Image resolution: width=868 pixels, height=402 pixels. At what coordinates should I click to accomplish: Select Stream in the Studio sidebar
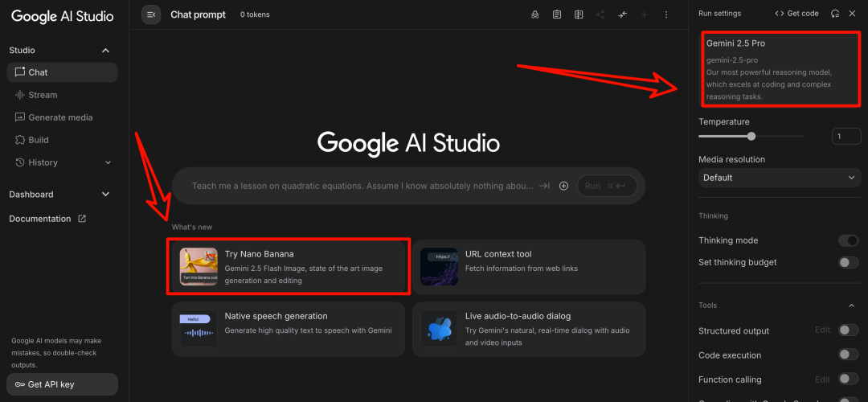coord(43,95)
